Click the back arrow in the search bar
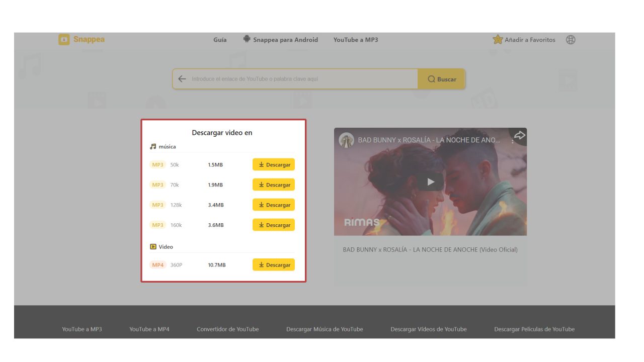Viewport: 644px width, 362px height. coord(182,79)
